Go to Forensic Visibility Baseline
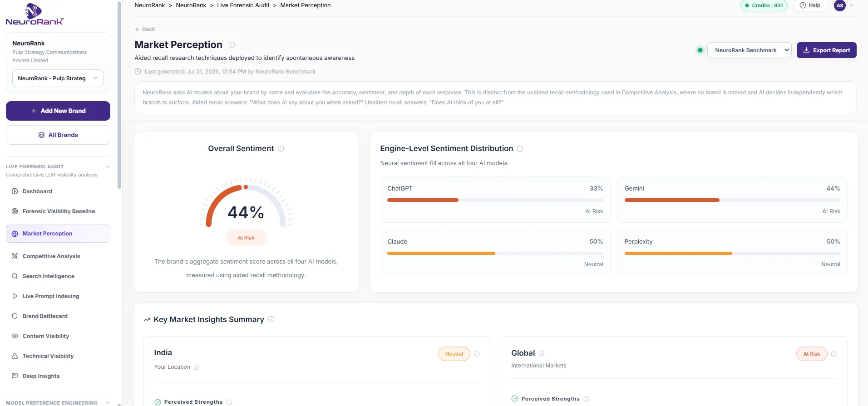This screenshot has height=406, width=868. coord(58,211)
